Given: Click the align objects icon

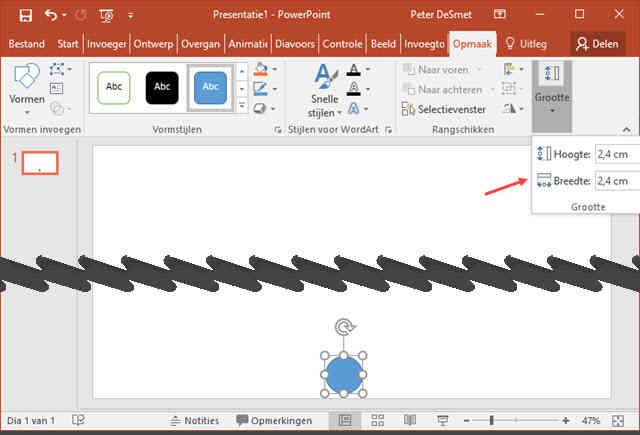Looking at the screenshot, I should click(x=509, y=69).
